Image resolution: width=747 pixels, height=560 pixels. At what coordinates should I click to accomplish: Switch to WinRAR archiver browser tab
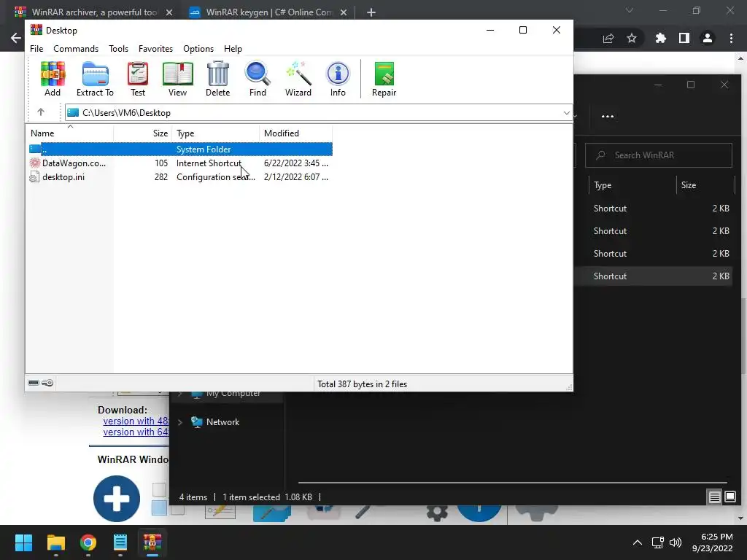(93, 12)
